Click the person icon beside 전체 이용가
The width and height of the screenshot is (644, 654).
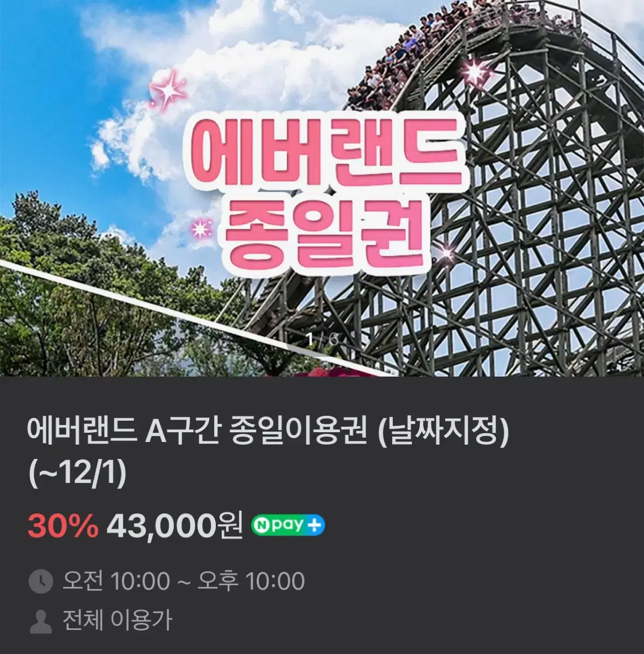[40, 621]
